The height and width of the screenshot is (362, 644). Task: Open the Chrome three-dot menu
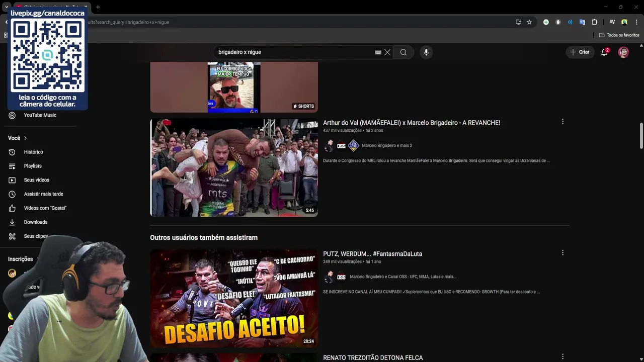636,22
